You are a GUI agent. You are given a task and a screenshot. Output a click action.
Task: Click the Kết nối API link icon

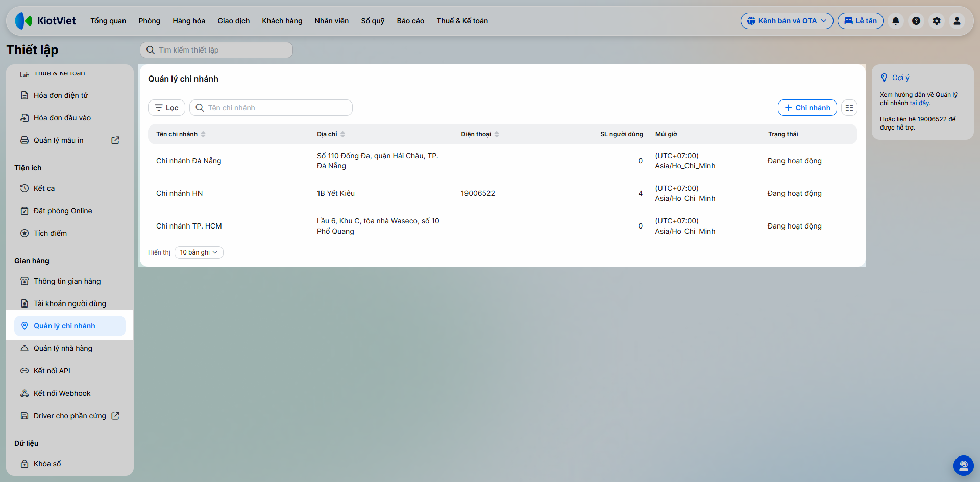point(24,371)
